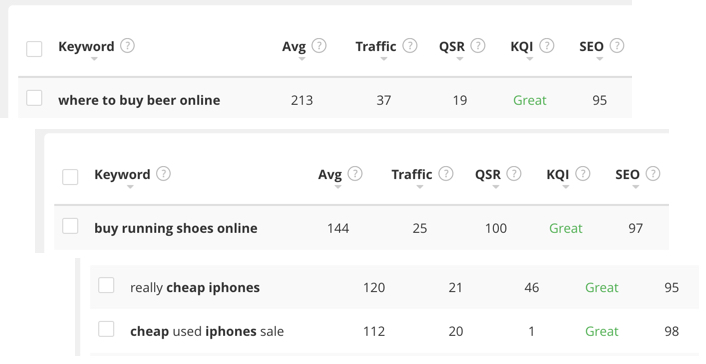Image resolution: width=706 pixels, height=364 pixels.
Task: Click the SEO help icon in the second table
Action: [x=653, y=173]
